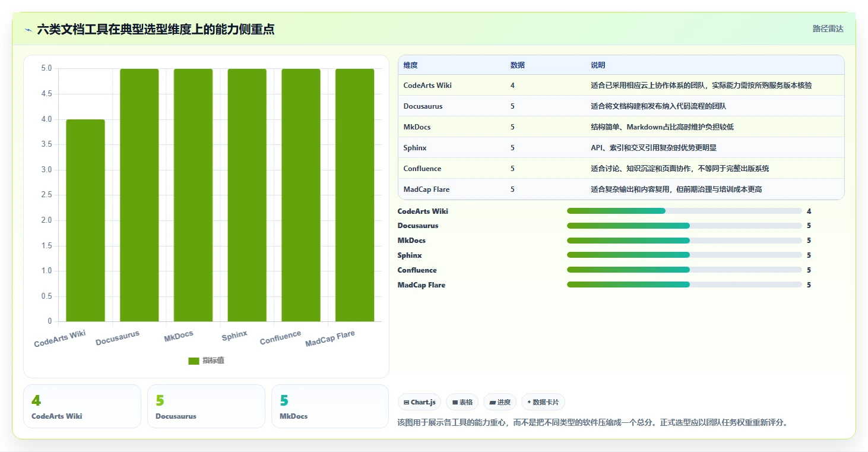The image size is (868, 452).
Task: Select the 表格 chip
Action: pyautogui.click(x=462, y=402)
